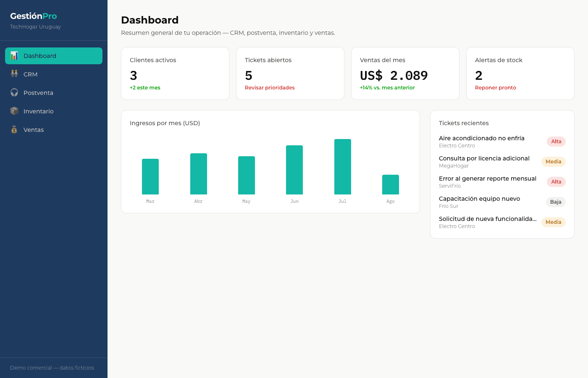Click '+2 este mes' indicator
Viewport: 588px width, 378px height.
click(145, 88)
